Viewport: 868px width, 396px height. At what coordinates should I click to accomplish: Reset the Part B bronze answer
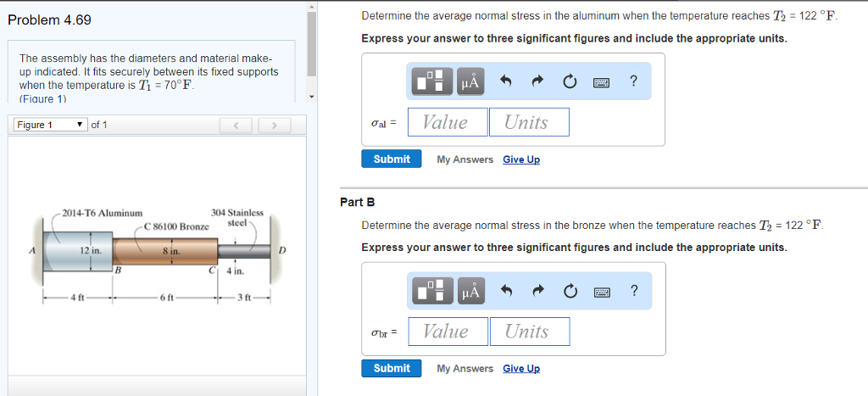point(570,291)
